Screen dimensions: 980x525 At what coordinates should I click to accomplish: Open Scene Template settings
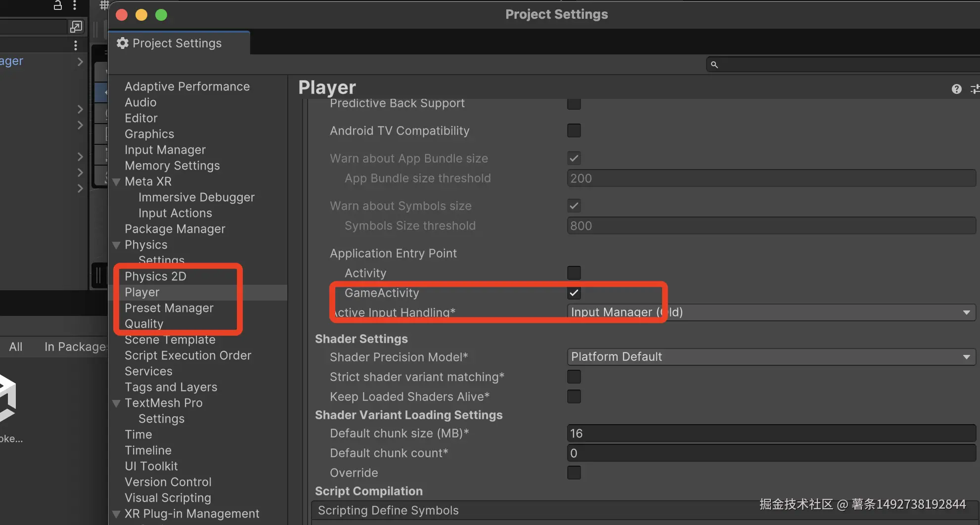(170, 340)
